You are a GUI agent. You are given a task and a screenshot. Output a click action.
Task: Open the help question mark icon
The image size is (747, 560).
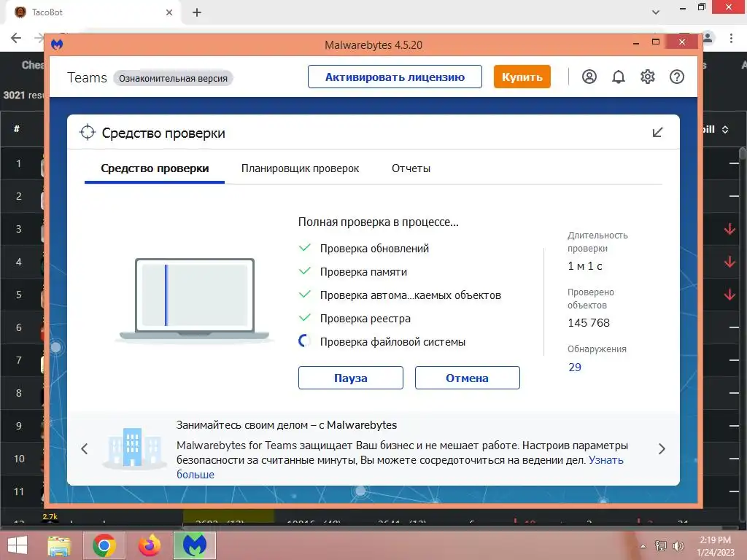pyautogui.click(x=676, y=77)
